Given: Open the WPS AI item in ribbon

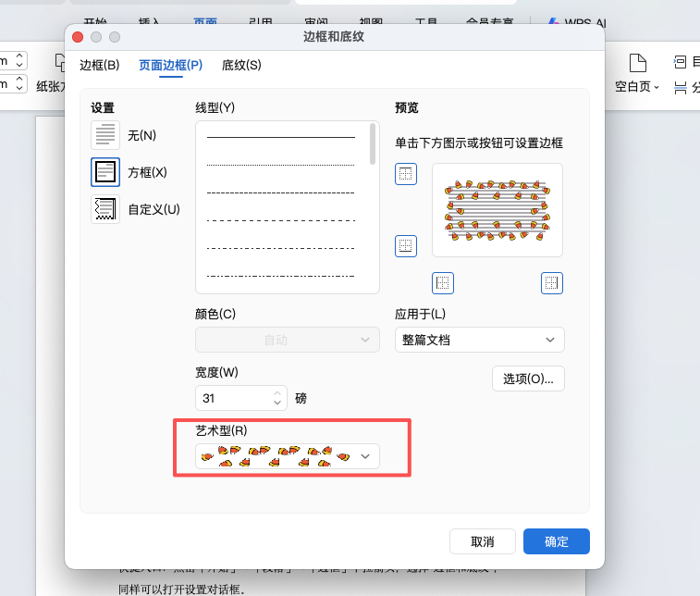Looking at the screenshot, I should [x=577, y=21].
